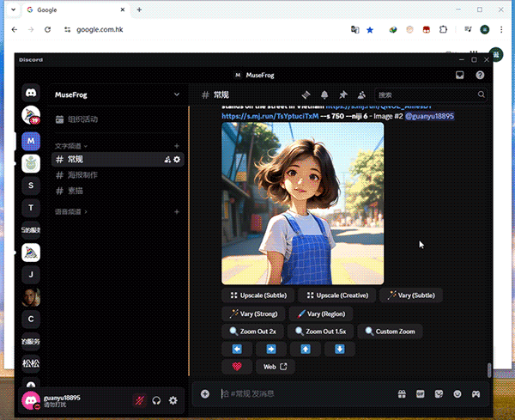Click the pan up arrow button
The width and height of the screenshot is (515, 420).
[x=305, y=349]
